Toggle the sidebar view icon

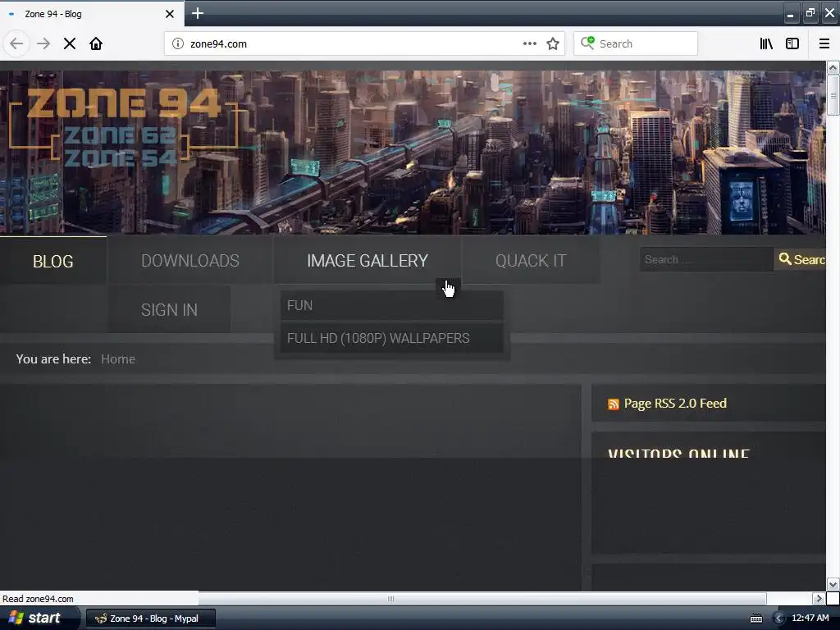[792, 43]
